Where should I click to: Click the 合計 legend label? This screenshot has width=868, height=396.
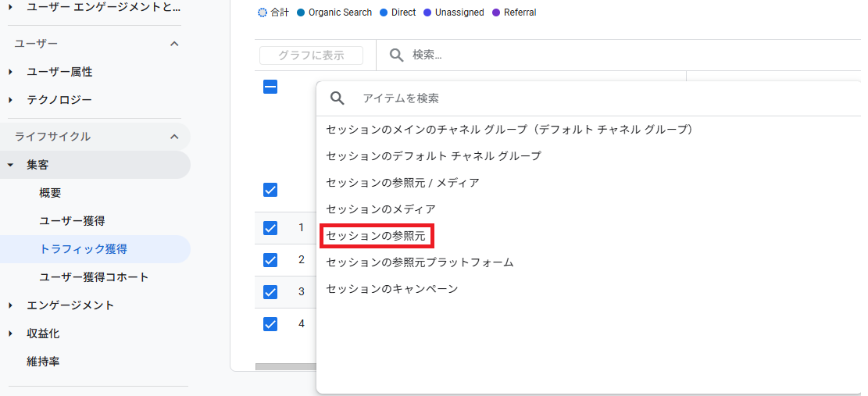280,12
